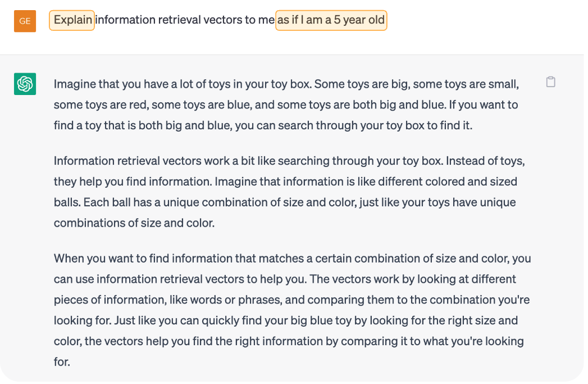Click the highlighted phrase 'as if I am a 5 year old'

(x=331, y=20)
